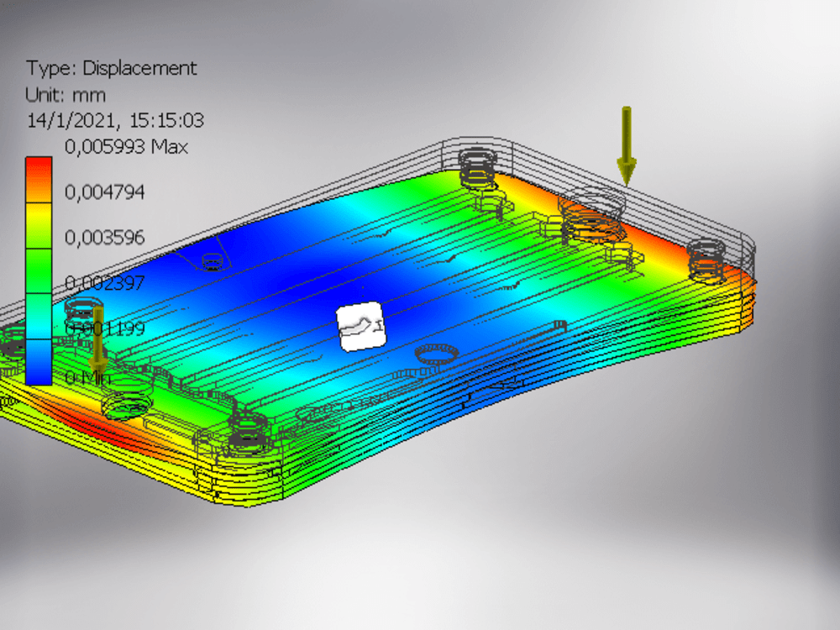Select the yellow force arrow near lower-left corner

click(97, 341)
